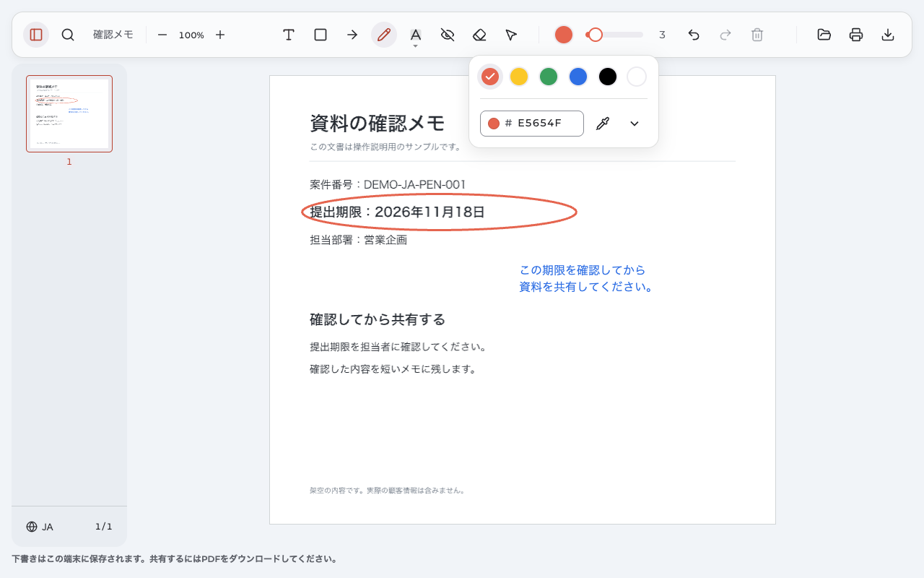Click the 100% zoom level value
This screenshot has width=924, height=578.
pos(191,35)
